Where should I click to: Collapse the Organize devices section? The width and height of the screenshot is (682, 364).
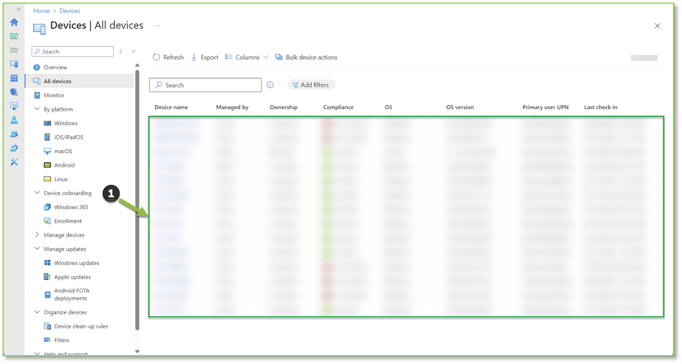pyautogui.click(x=37, y=312)
